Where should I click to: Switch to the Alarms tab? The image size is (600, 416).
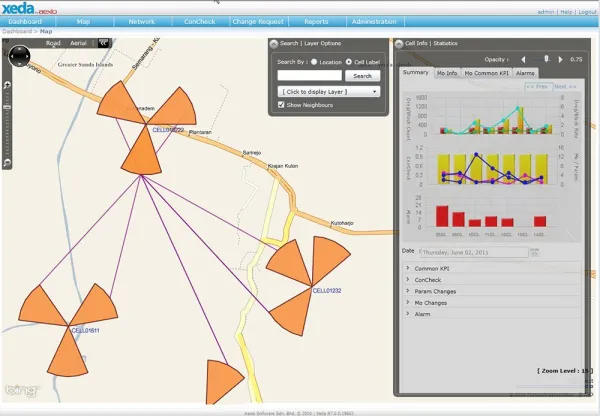[x=525, y=73]
